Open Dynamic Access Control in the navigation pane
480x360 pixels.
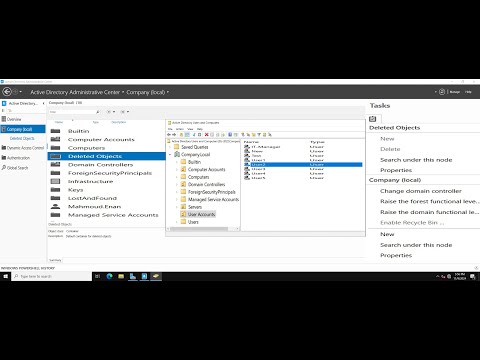23,148
